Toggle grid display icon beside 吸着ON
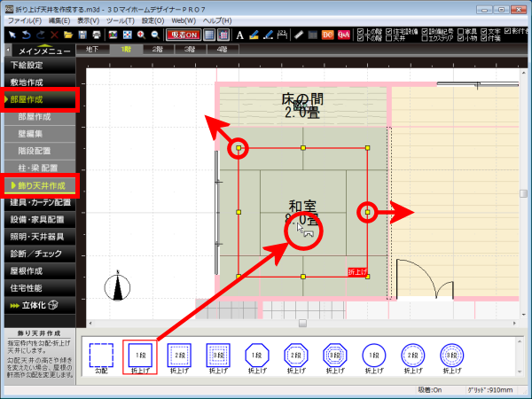Viewport: 532px width, 399px height. coord(209,35)
